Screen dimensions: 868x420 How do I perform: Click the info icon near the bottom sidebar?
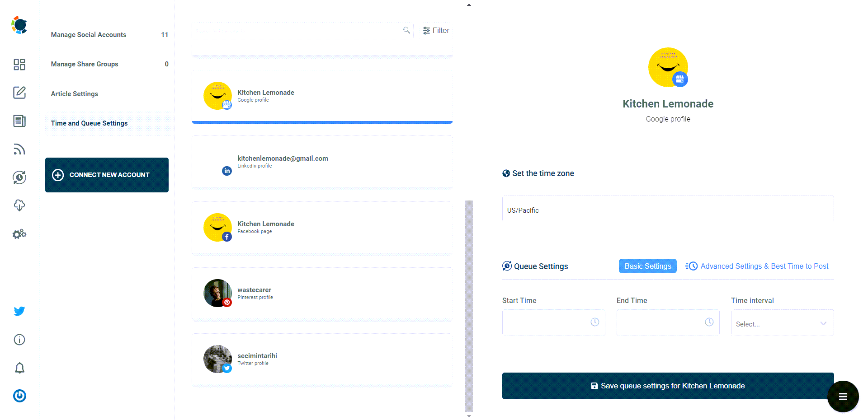(x=19, y=340)
